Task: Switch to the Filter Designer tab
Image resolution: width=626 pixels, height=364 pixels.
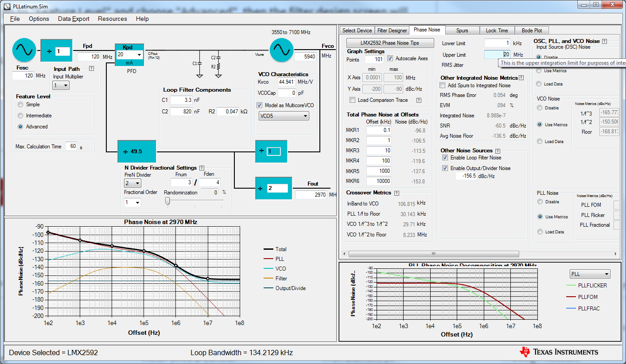Action: pyautogui.click(x=392, y=31)
